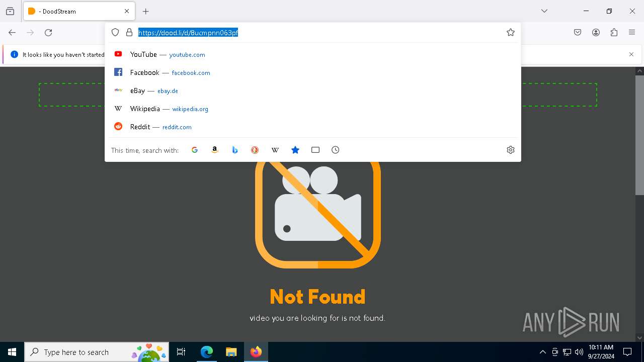Image resolution: width=644 pixels, height=362 pixels.
Task: Show hidden system tray icons
Action: pos(542,352)
